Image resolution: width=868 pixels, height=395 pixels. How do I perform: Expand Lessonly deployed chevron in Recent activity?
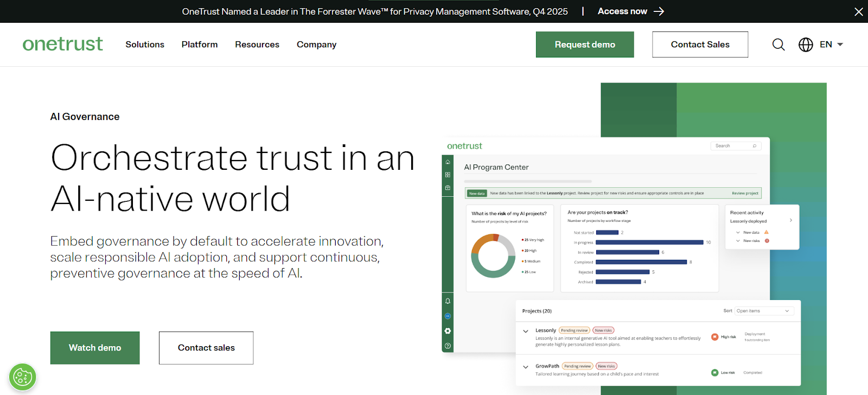pos(791,220)
